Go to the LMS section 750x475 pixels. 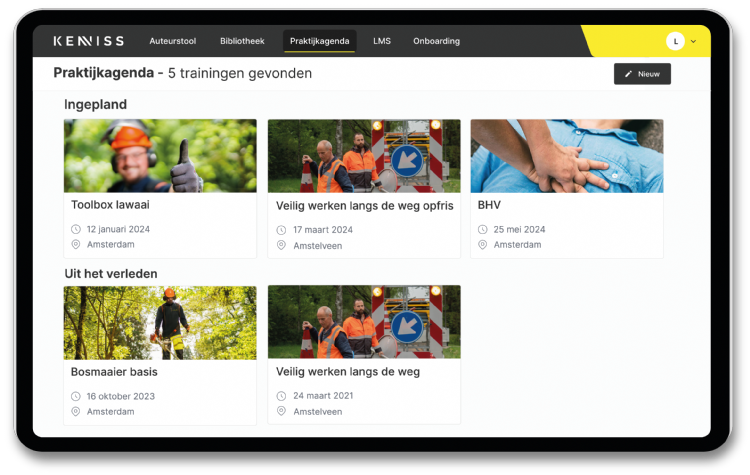click(x=382, y=41)
